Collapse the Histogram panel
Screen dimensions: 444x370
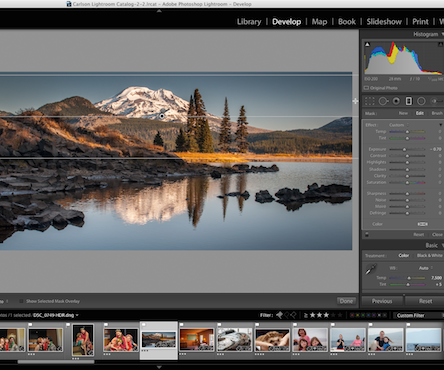pyautogui.click(x=442, y=34)
